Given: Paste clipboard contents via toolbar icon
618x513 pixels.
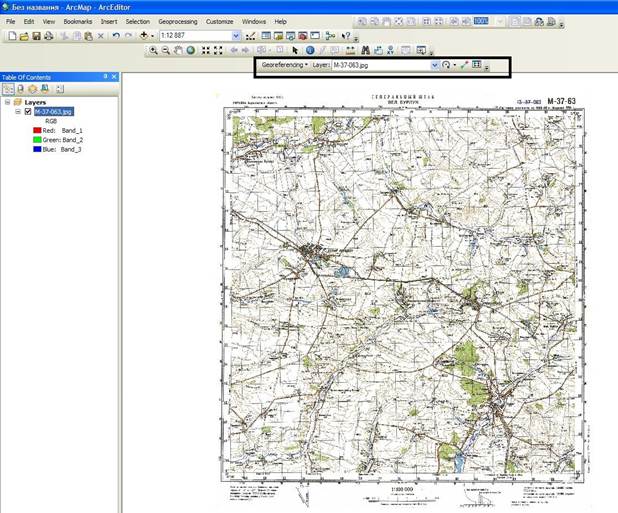Looking at the screenshot, I should click(x=89, y=36).
